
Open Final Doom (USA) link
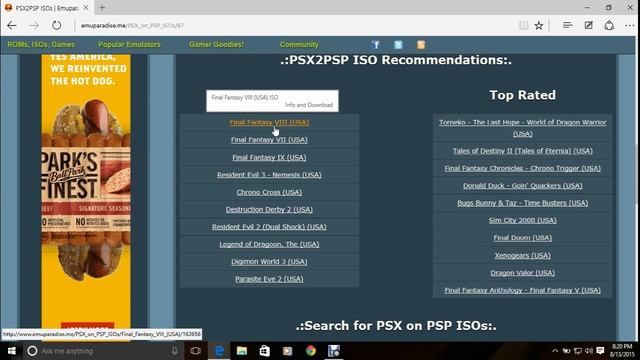[523, 238]
